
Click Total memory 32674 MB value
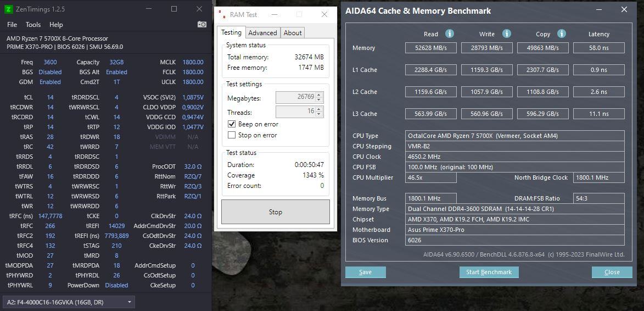(x=309, y=57)
